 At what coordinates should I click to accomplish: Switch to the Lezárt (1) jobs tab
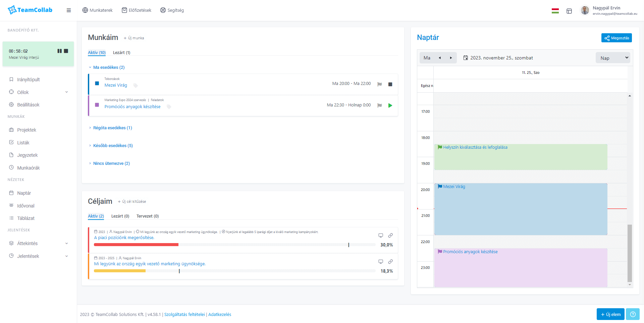121,53
